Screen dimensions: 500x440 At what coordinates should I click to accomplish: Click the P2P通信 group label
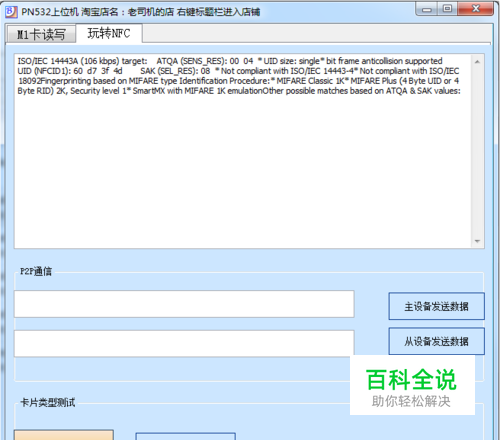[x=36, y=271]
